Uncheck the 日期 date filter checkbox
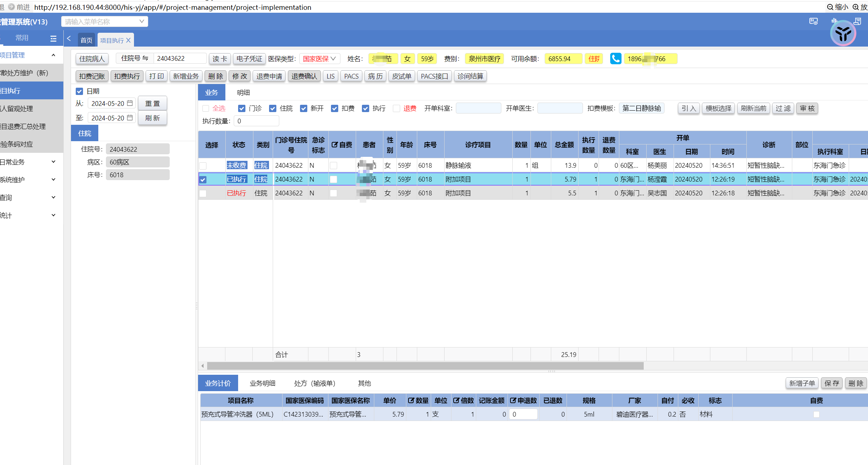Viewport: 868px width, 465px height. [79, 91]
